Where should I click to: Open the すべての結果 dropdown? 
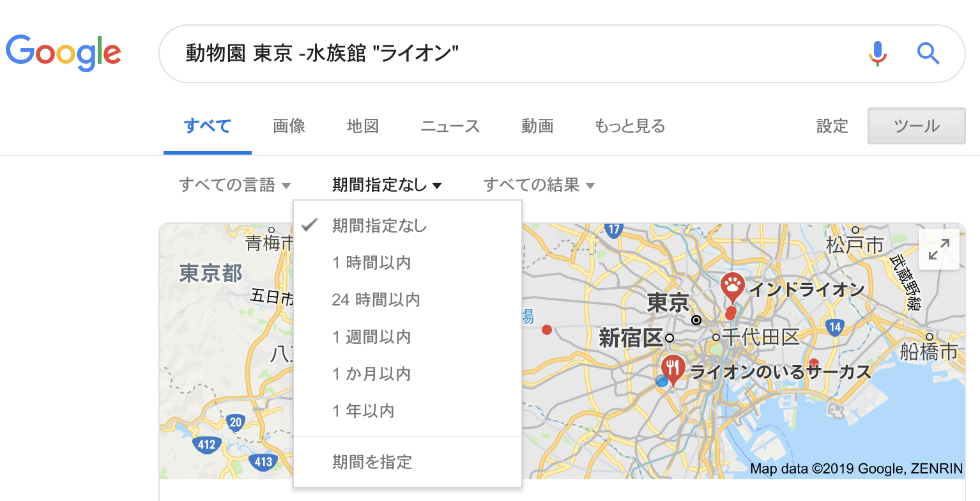539,184
